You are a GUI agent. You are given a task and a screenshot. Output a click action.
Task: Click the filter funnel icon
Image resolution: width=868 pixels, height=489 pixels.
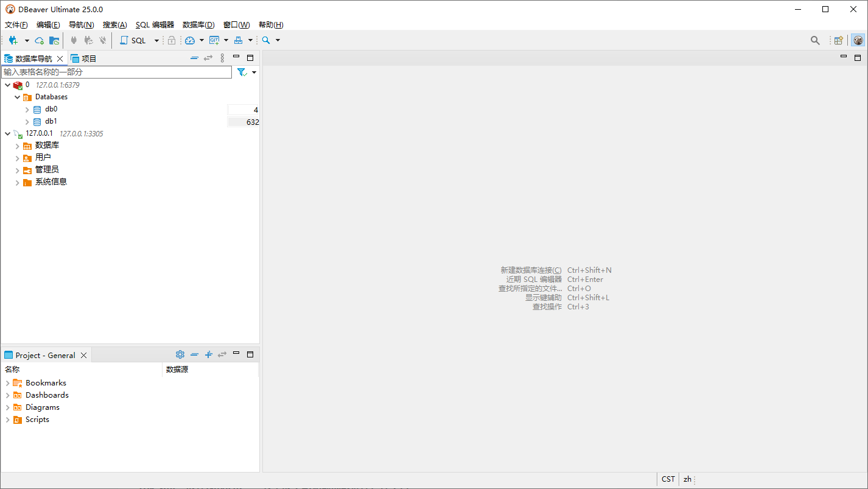tap(242, 72)
